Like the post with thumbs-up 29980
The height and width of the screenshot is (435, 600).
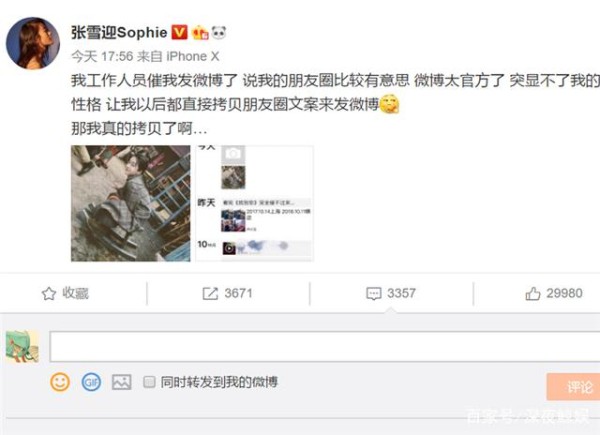pyautogui.click(x=533, y=293)
